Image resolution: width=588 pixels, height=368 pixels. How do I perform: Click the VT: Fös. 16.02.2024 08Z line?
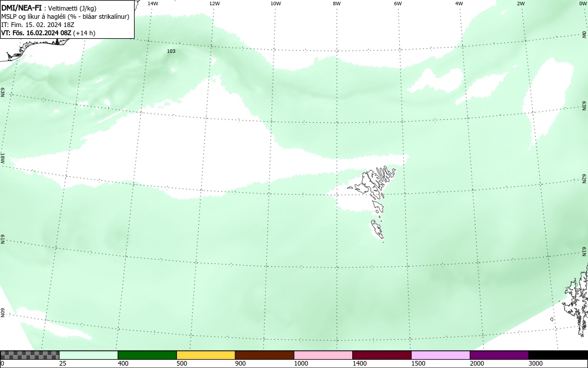48,33
